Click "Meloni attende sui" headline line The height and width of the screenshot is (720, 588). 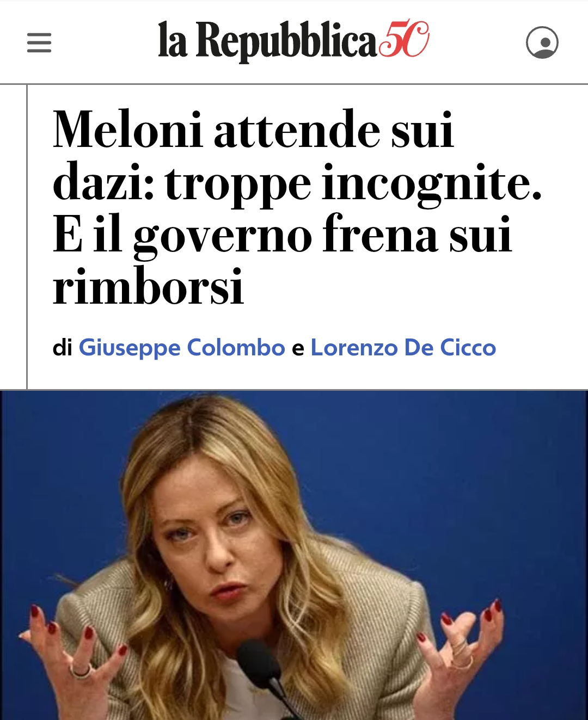point(253,130)
